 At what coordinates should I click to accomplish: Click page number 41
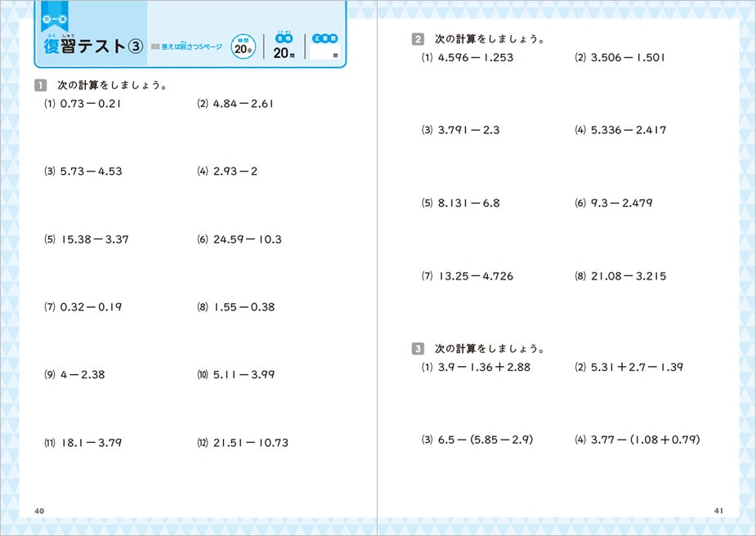718,511
